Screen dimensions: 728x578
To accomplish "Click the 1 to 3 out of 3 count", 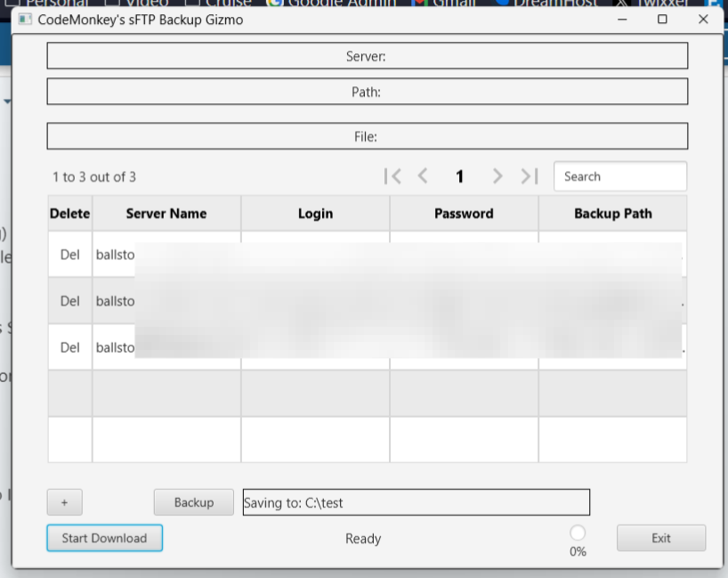I will coord(94,176).
